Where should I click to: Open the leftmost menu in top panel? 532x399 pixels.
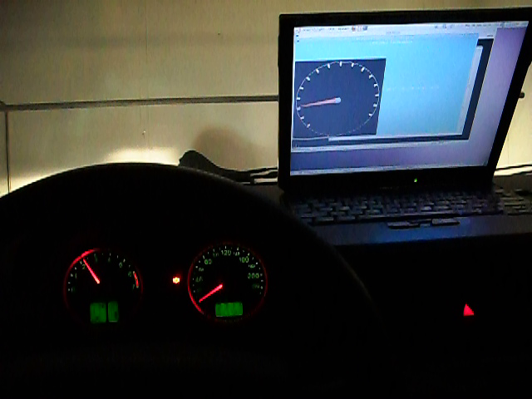(305, 30)
